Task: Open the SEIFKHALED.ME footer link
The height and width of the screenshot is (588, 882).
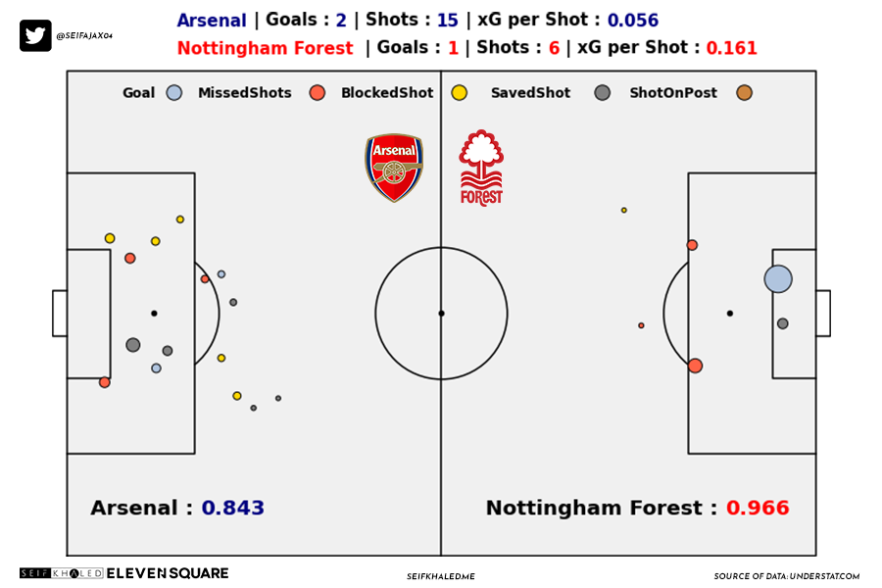Action: tap(440, 576)
